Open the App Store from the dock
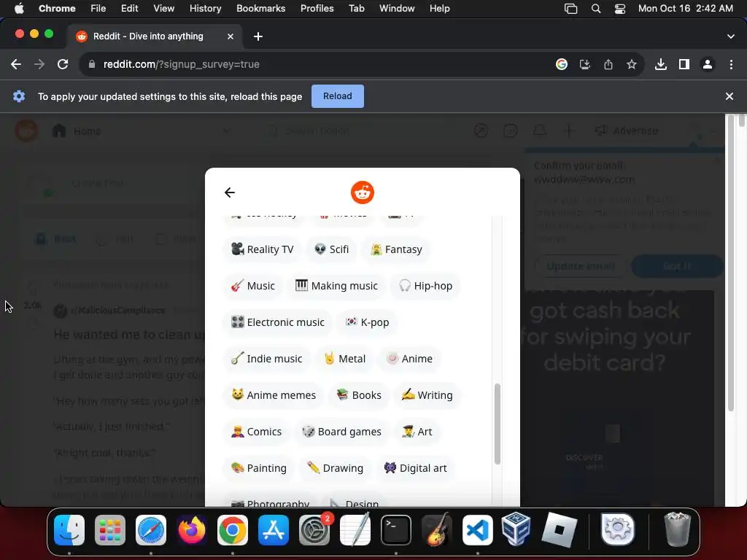This screenshot has width=747, height=560. coord(274,529)
